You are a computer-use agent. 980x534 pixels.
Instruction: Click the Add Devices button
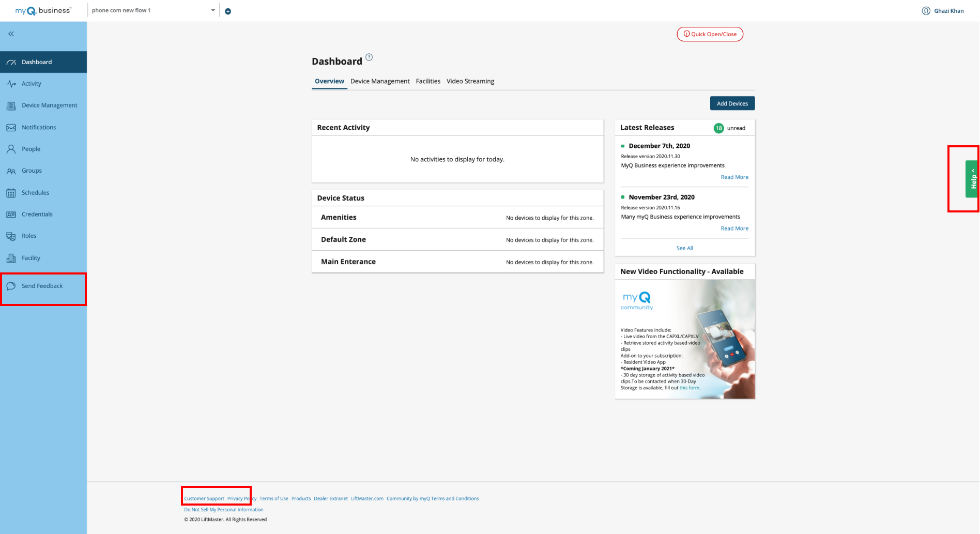(732, 103)
